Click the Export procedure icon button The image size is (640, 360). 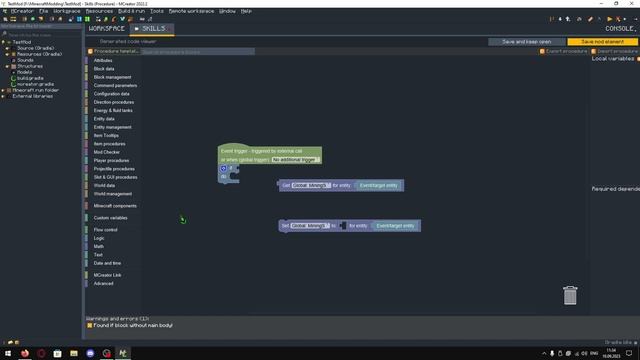pyautogui.click(x=542, y=51)
